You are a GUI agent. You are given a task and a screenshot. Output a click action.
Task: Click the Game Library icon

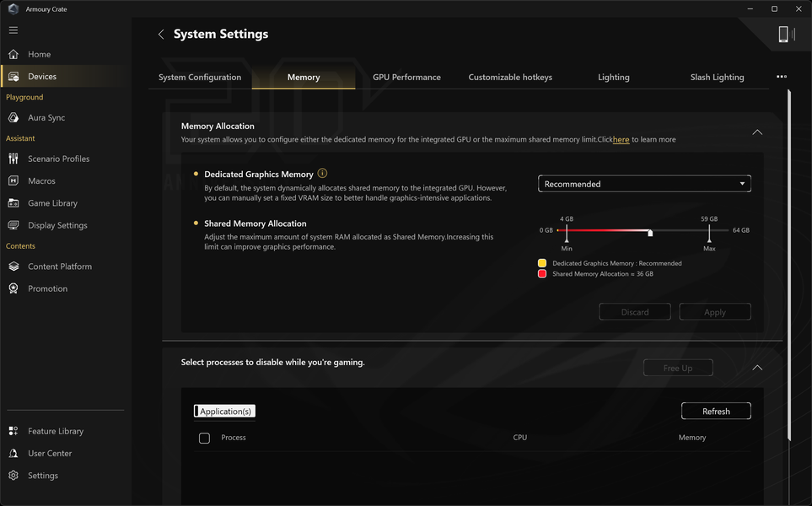pyautogui.click(x=13, y=203)
